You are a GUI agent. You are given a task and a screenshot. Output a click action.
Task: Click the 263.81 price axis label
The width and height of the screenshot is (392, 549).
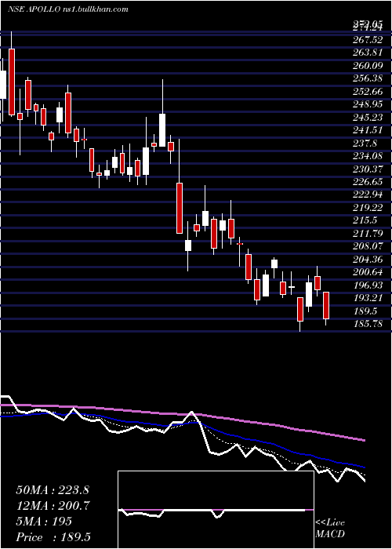click(x=368, y=53)
